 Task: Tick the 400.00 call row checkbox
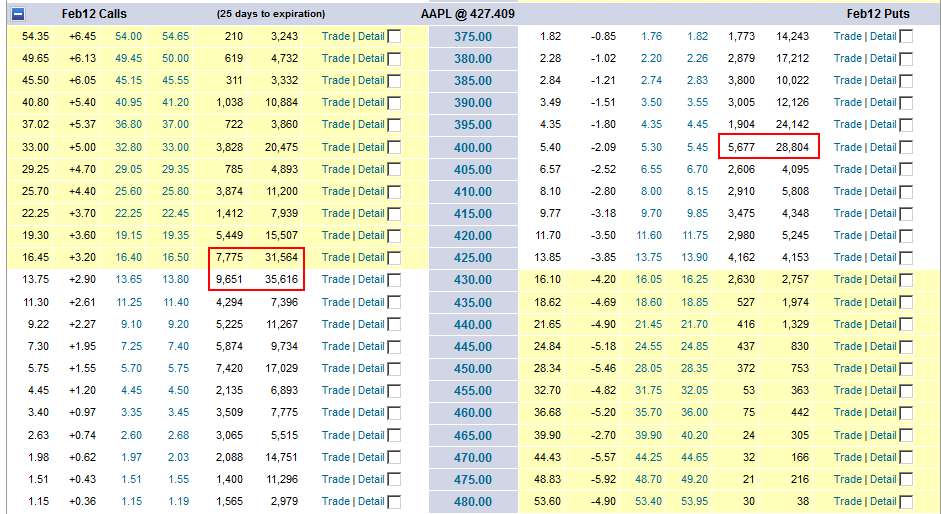(394, 148)
